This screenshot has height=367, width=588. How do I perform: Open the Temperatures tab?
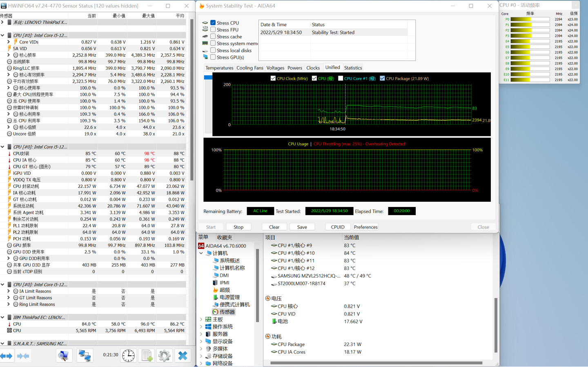click(x=219, y=68)
